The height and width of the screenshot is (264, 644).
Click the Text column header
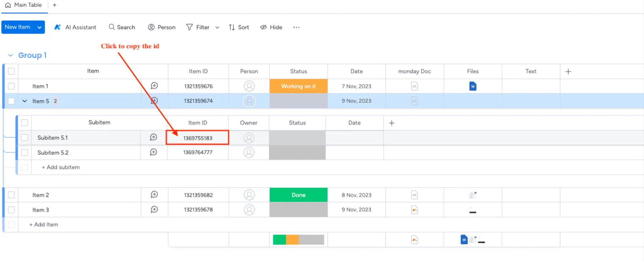tap(531, 71)
